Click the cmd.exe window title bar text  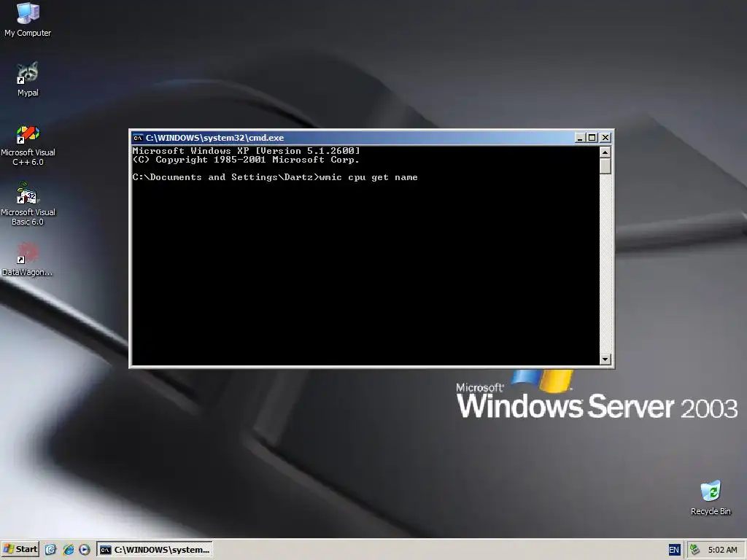click(214, 138)
